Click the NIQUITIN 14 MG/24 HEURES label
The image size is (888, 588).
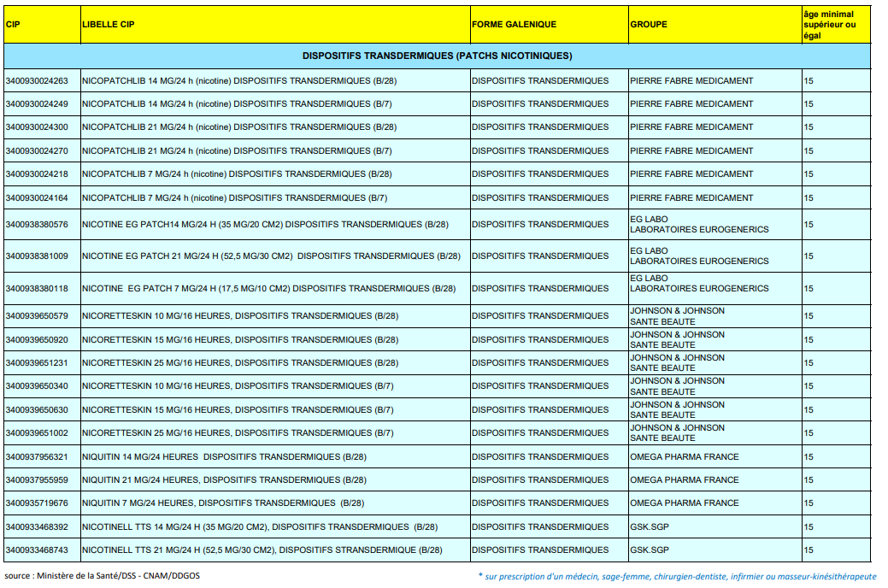pyautogui.click(x=224, y=457)
